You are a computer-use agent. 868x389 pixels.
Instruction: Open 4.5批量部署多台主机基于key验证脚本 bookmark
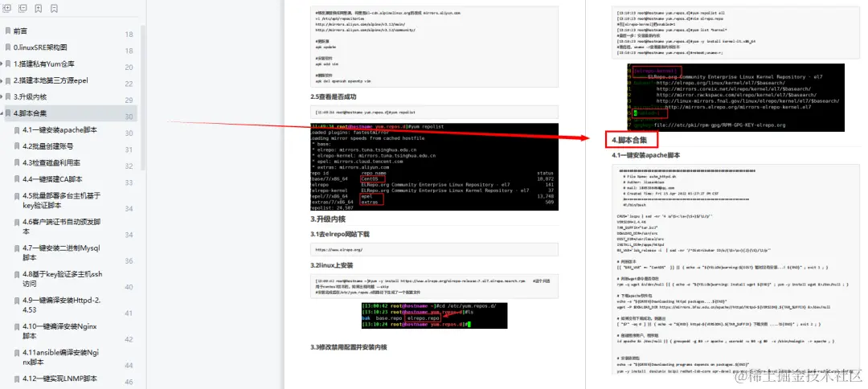[61, 200]
